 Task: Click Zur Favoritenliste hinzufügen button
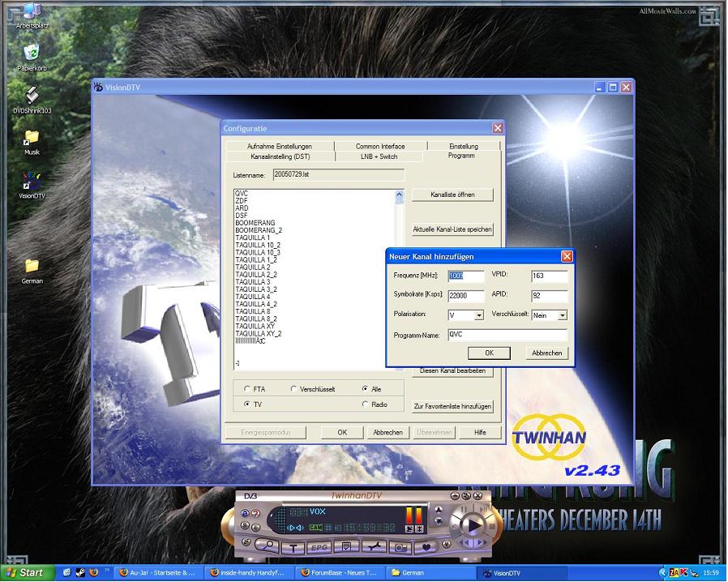(452, 406)
